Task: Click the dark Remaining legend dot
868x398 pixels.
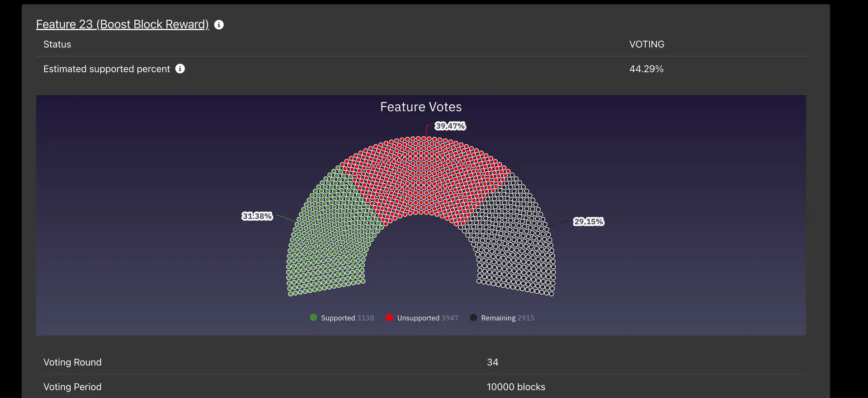Action: click(473, 318)
